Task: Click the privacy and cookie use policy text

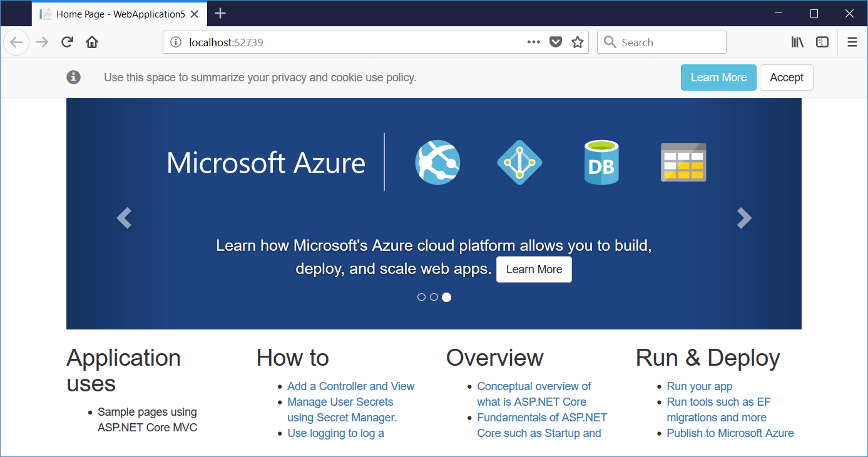Action: coord(260,78)
